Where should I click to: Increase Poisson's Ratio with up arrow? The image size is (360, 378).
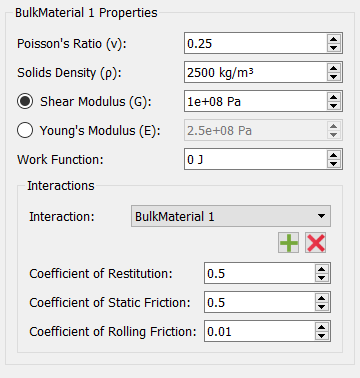333,39
